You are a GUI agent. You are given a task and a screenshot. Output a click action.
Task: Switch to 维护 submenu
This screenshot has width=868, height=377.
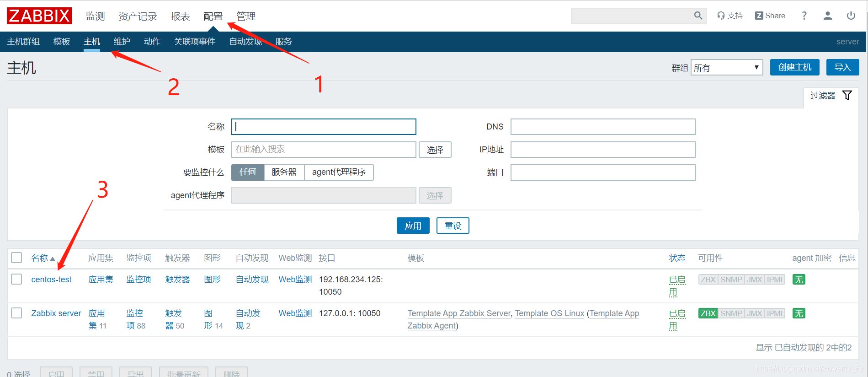(122, 42)
